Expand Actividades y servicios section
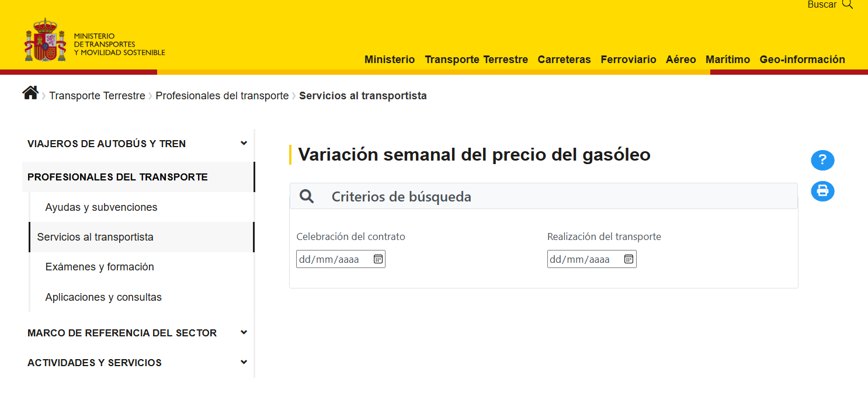 244,363
